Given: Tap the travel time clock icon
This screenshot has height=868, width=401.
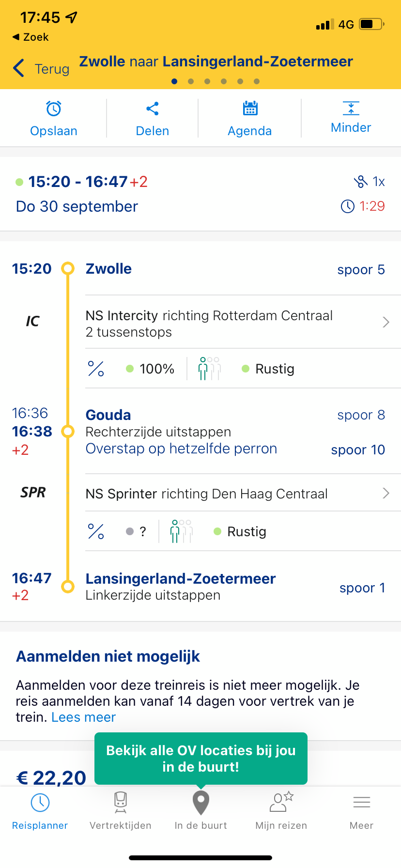Looking at the screenshot, I should 348,206.
